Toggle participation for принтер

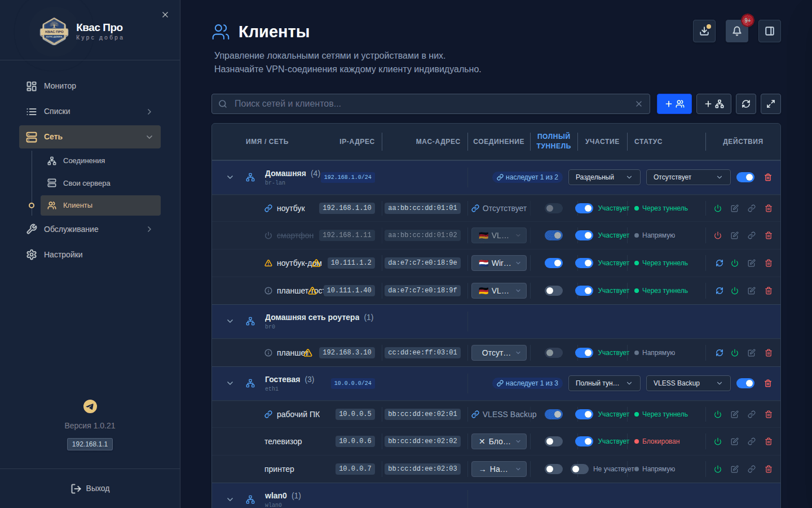580,469
